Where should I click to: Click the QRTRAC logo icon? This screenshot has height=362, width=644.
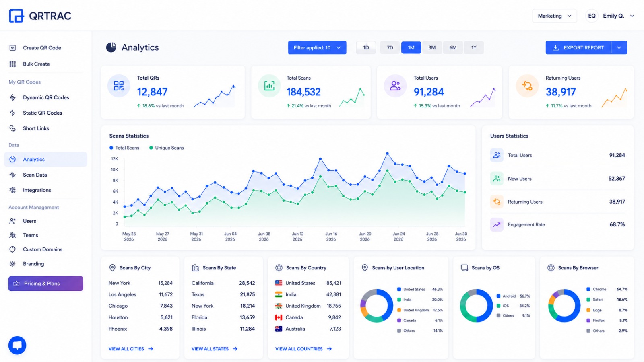click(17, 16)
